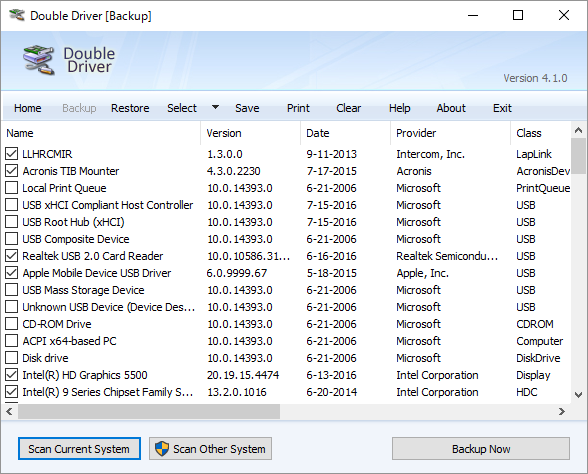
Task: Open the Restore menu item
Action: (130, 108)
